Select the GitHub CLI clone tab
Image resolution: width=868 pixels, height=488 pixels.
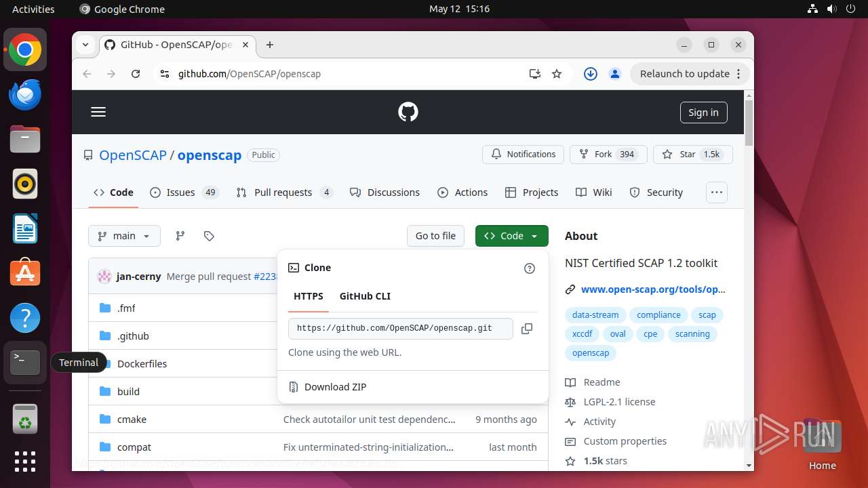tap(365, 296)
